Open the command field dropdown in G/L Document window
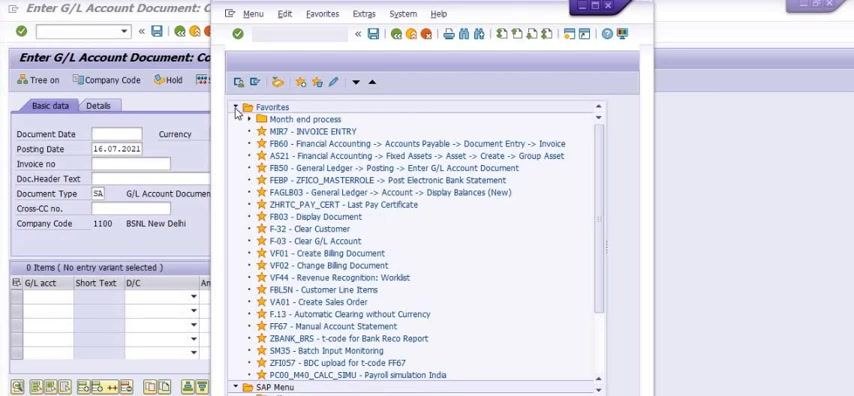854x396 pixels. (x=125, y=32)
